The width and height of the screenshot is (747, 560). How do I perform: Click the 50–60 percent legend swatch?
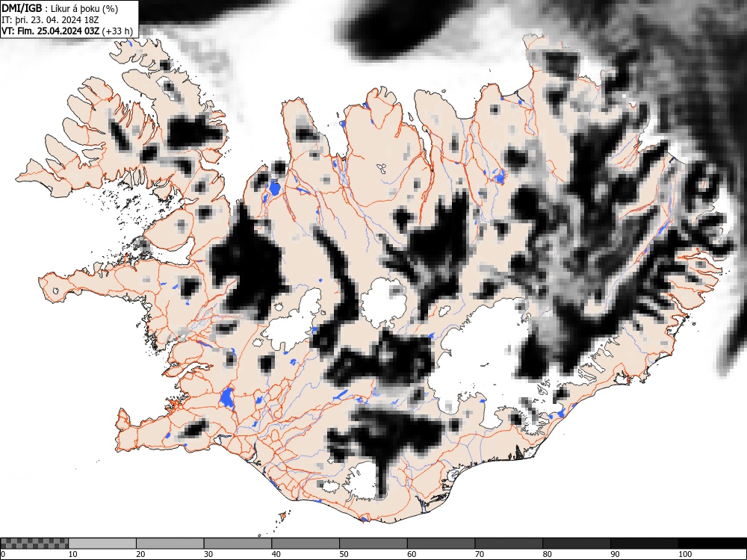point(373,544)
